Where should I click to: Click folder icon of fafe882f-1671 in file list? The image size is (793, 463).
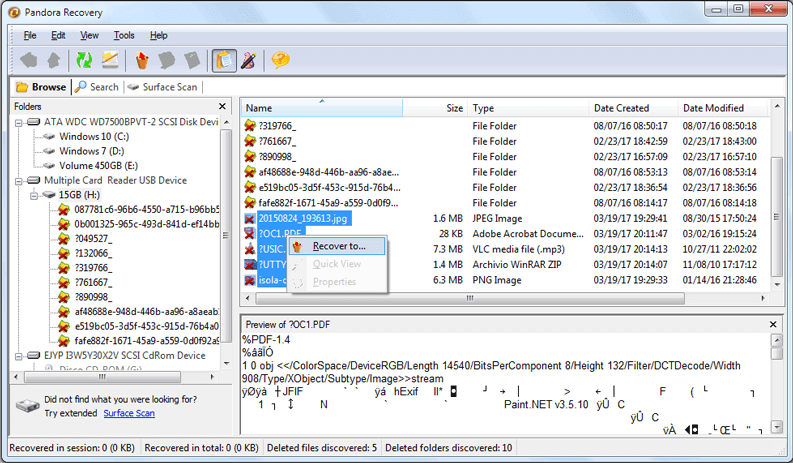click(x=250, y=203)
